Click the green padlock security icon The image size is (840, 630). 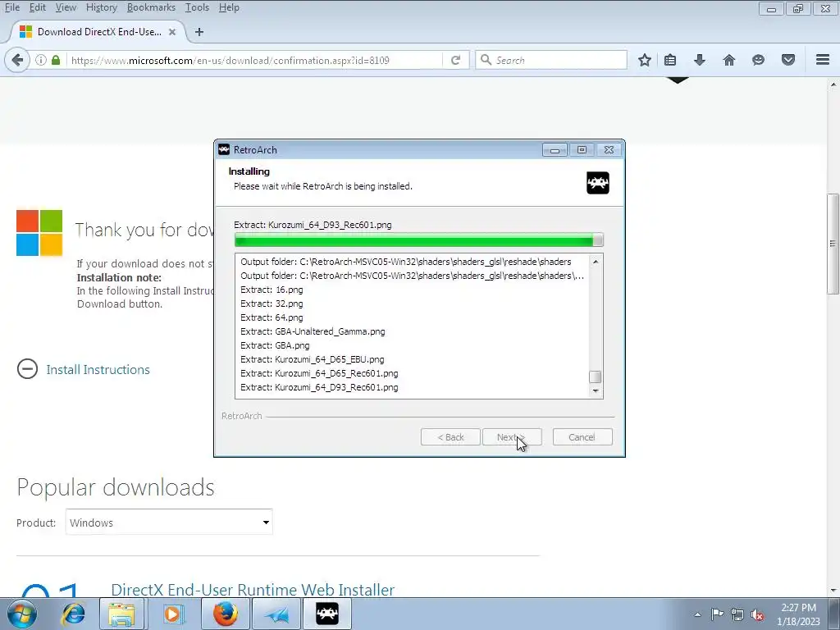[56, 60]
